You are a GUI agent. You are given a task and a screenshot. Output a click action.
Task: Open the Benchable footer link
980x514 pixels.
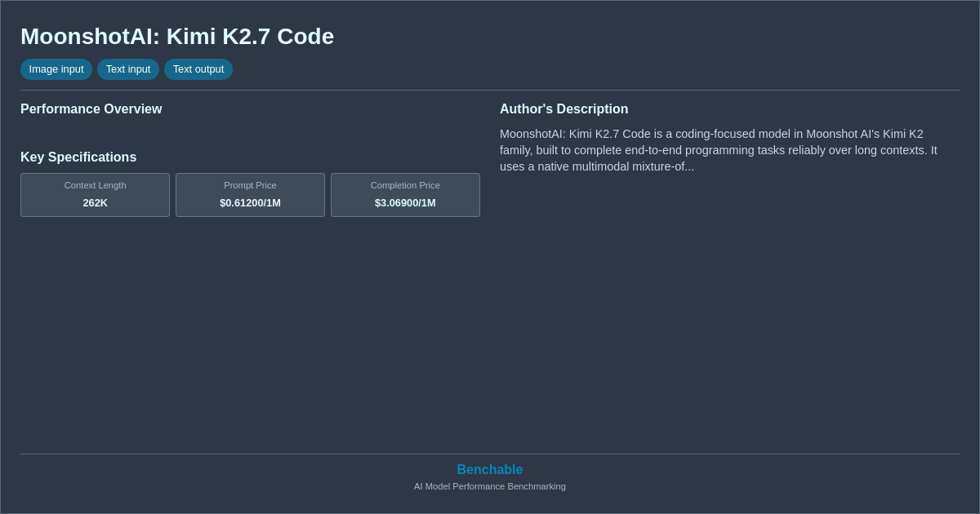[x=490, y=470]
